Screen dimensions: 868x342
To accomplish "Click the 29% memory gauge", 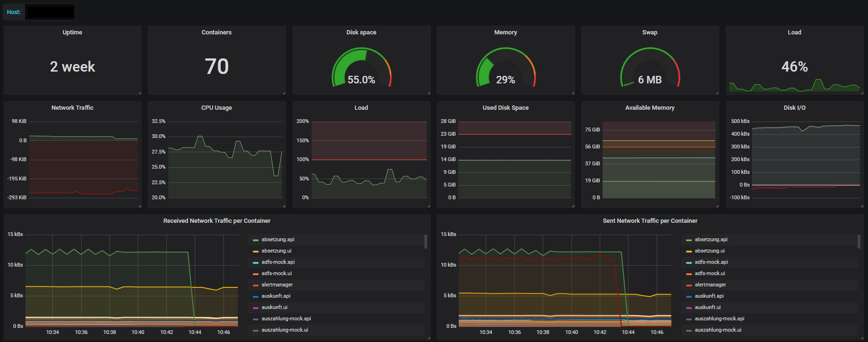I will tap(505, 67).
